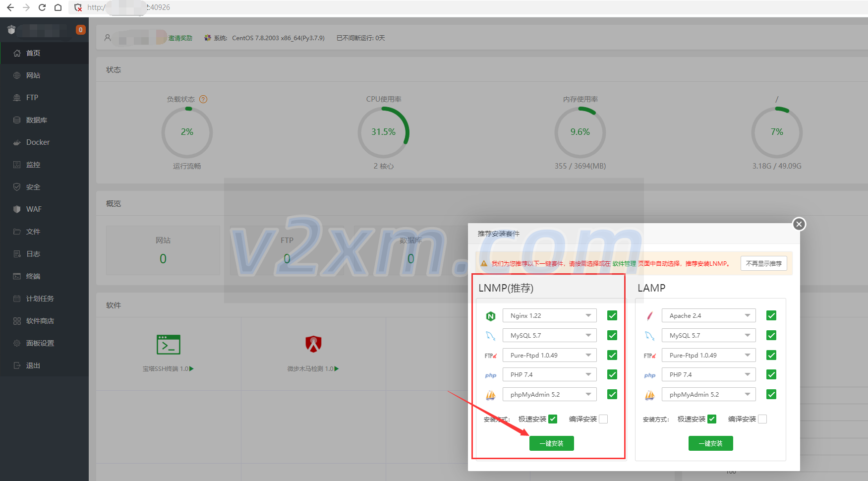Click the 不再显示推荐 button
Screen dimensions: 868x481
[764, 263]
